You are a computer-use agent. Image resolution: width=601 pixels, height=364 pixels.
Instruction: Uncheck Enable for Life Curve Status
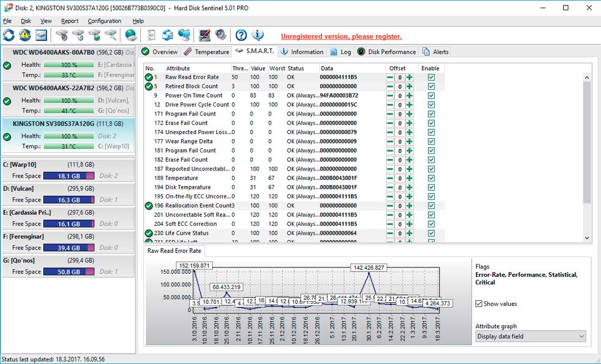431,234
